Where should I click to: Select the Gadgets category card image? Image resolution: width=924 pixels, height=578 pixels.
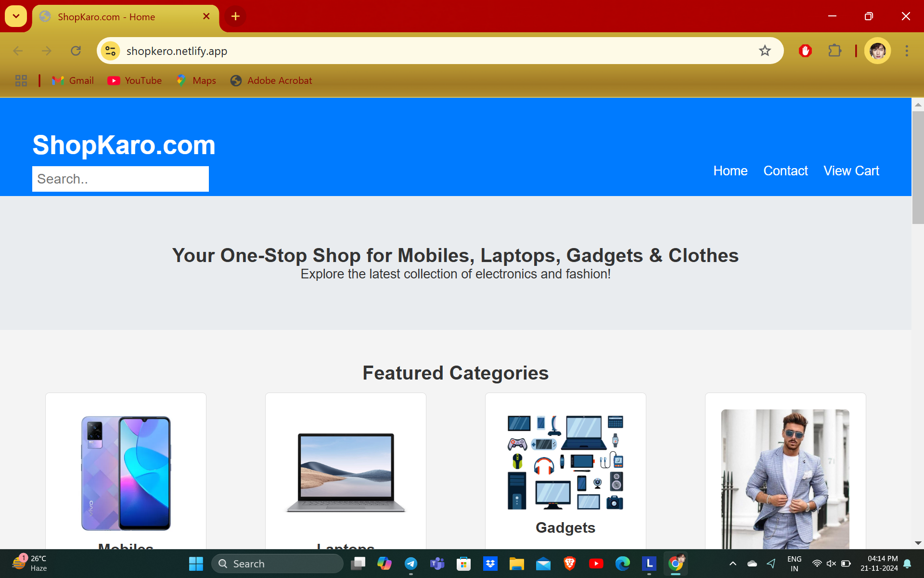(x=565, y=462)
